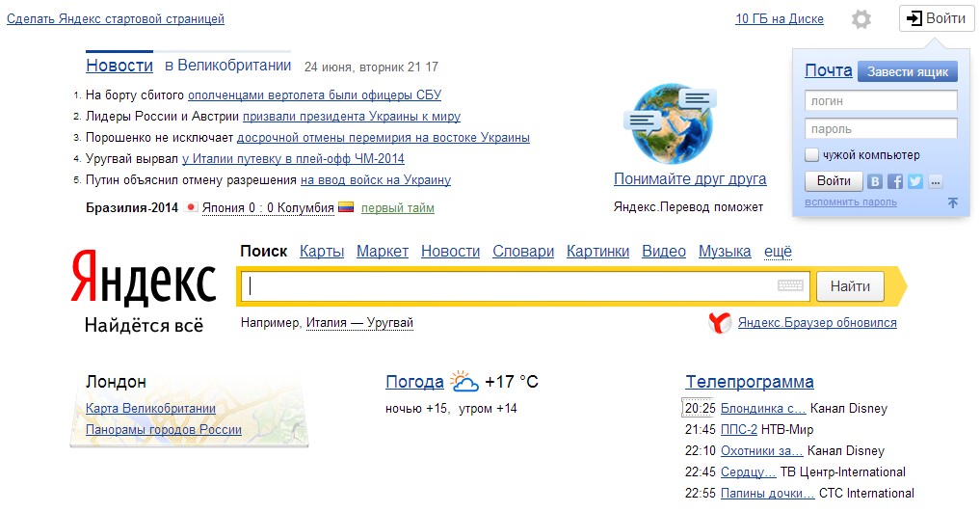This screenshot has height=512, width=980.
Task: Focus the логин input field
Action: (881, 100)
